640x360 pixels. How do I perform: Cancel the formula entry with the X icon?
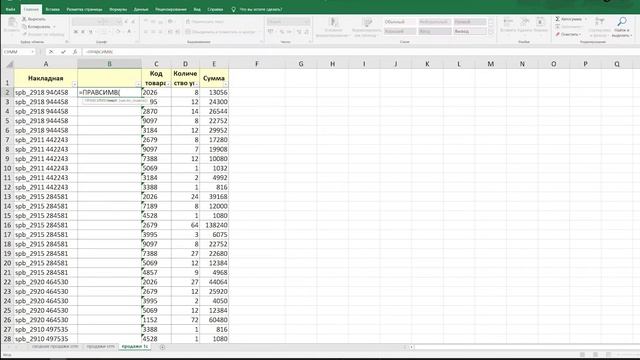coord(51,52)
